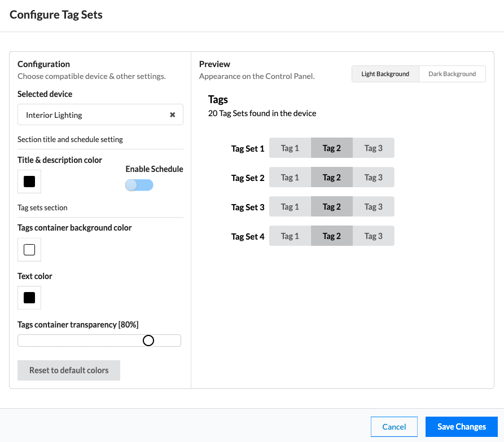Click the Tags container transparency slider handle
Screen dimensions: 504x442
point(148,341)
